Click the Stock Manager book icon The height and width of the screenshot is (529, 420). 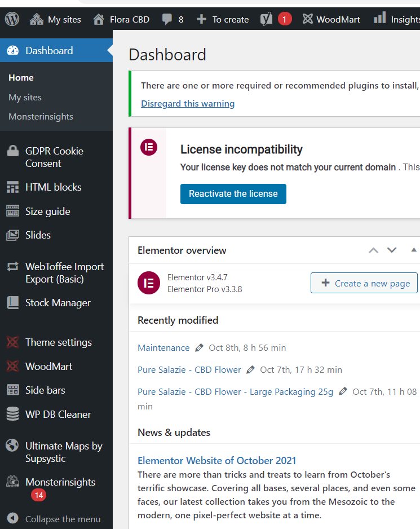coord(13,303)
